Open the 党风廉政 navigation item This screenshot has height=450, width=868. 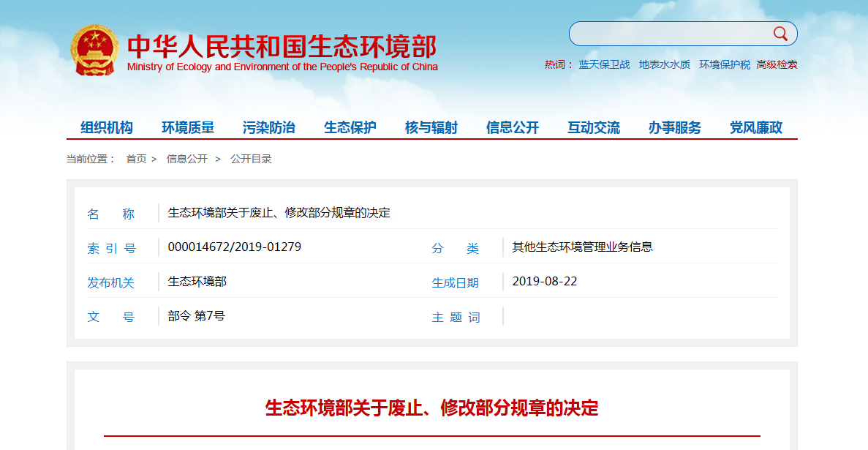756,127
